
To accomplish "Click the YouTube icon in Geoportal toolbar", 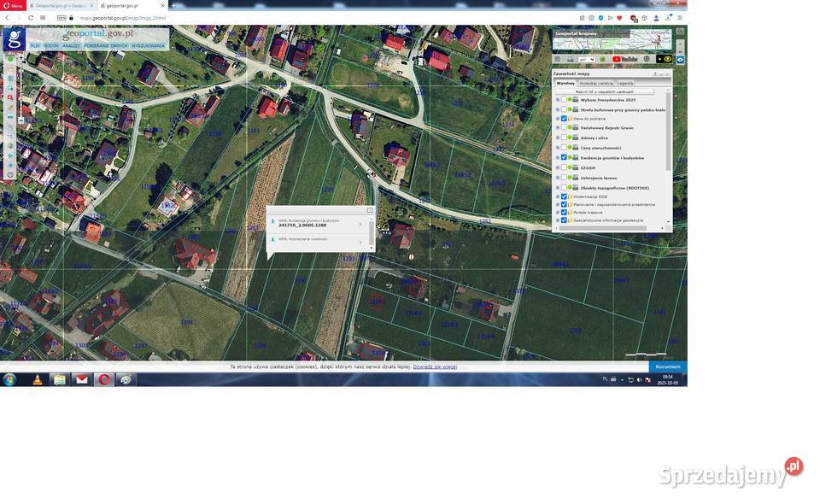I will 624,59.
